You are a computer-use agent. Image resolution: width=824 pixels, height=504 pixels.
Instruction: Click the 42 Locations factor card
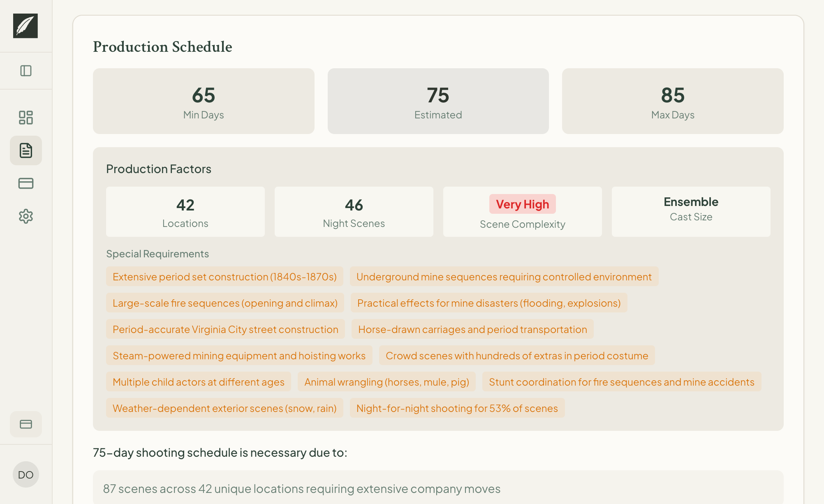185,212
